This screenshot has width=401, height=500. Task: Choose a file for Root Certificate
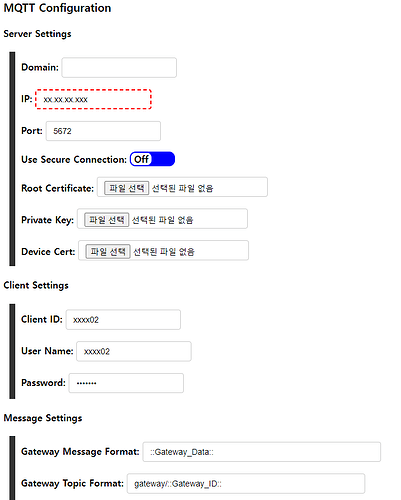[x=126, y=188]
